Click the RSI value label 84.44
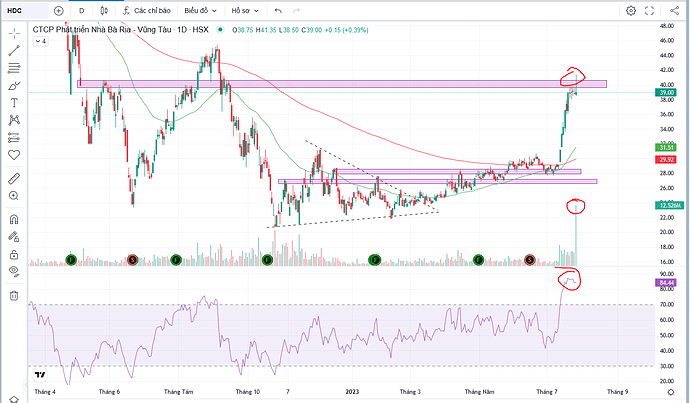690x403 pixels. pos(666,282)
